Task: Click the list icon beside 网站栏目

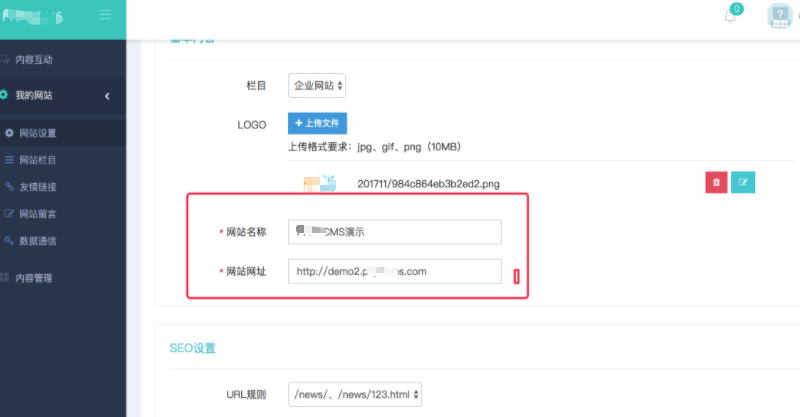Action: [x=9, y=160]
